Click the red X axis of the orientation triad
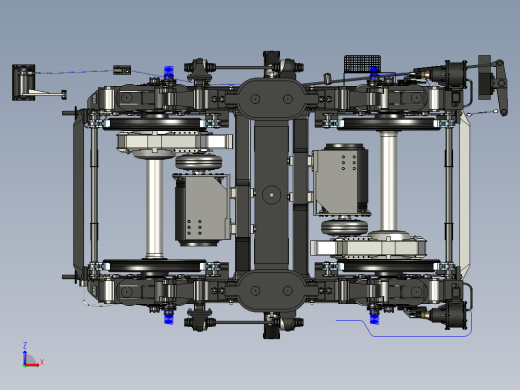 click(31, 365)
